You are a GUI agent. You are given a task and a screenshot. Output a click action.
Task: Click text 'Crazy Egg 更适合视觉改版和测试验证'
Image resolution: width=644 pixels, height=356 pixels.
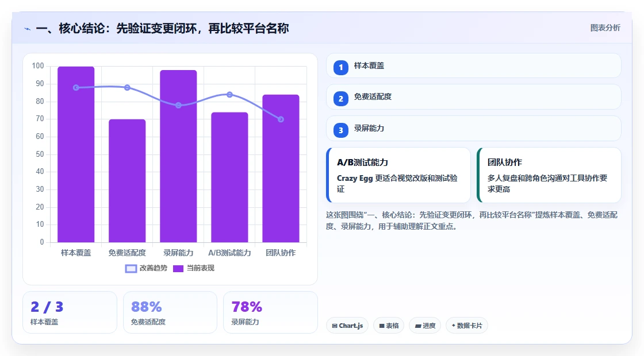pos(397,183)
